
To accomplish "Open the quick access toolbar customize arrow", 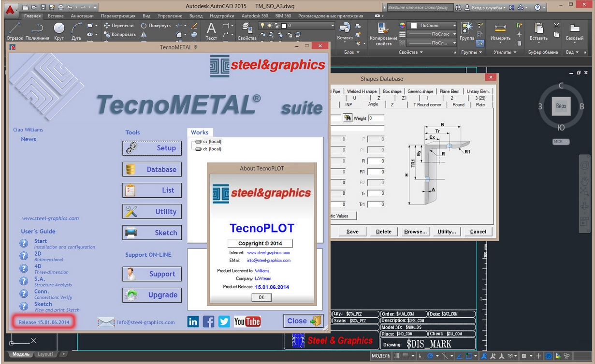I will click(x=94, y=7).
